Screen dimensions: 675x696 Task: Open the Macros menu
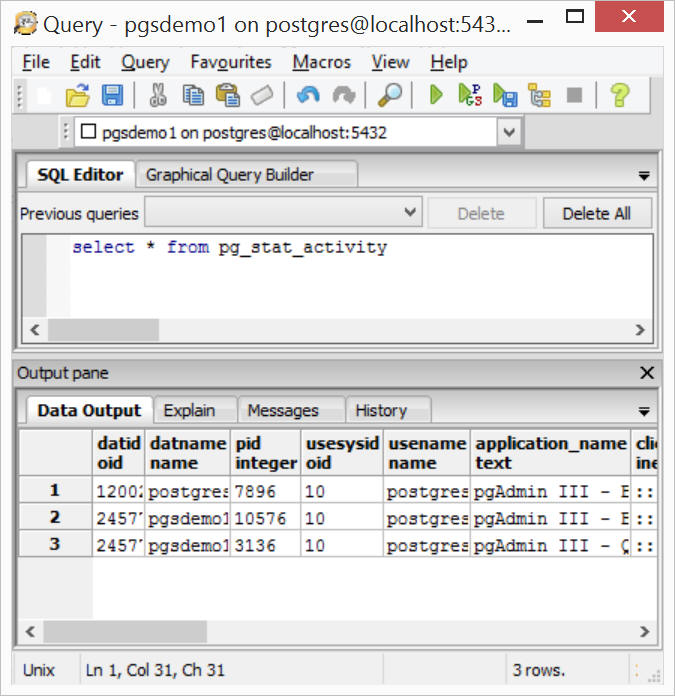pos(322,62)
